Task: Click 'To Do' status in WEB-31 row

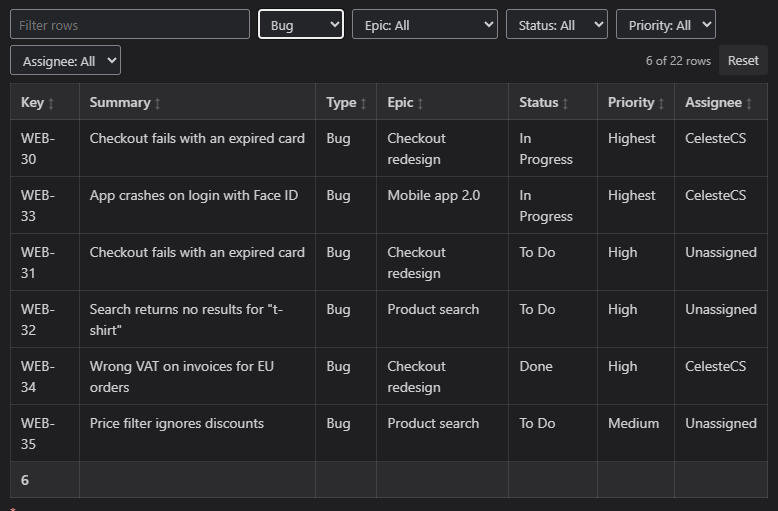Action: 537,253
